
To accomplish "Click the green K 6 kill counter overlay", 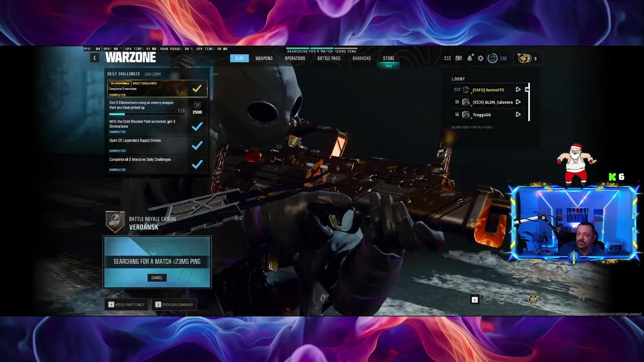I will (616, 177).
